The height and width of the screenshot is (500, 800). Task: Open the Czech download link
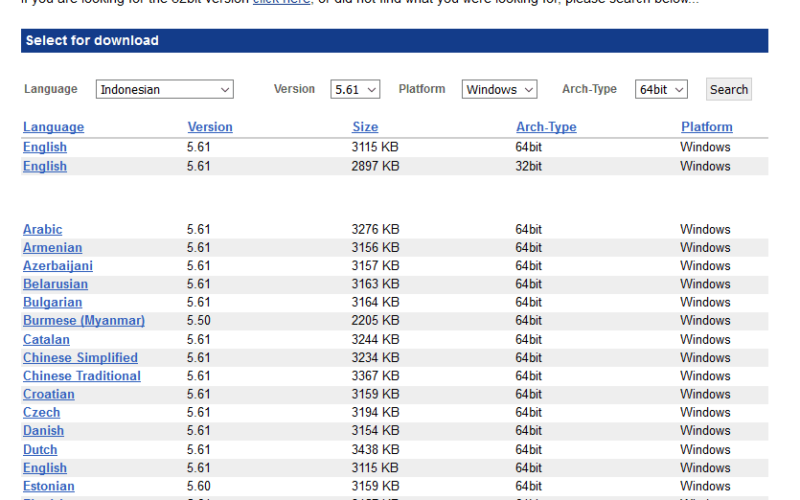pyautogui.click(x=41, y=413)
